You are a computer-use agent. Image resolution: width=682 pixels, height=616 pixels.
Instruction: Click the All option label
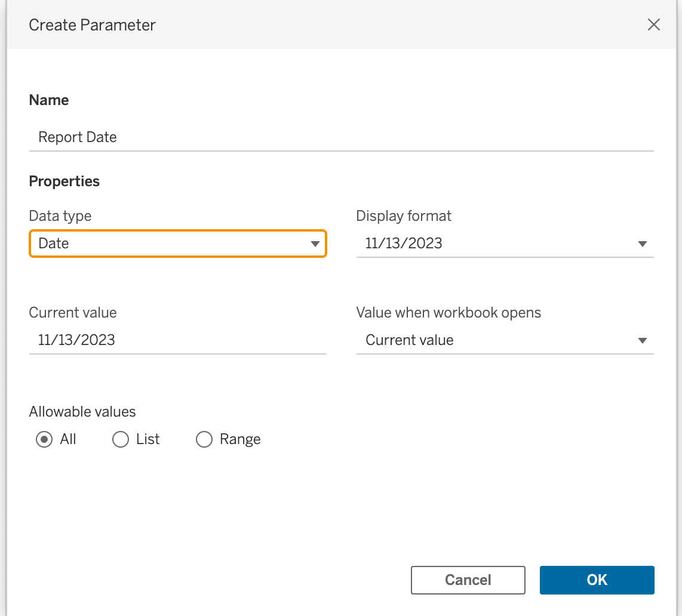(x=68, y=439)
